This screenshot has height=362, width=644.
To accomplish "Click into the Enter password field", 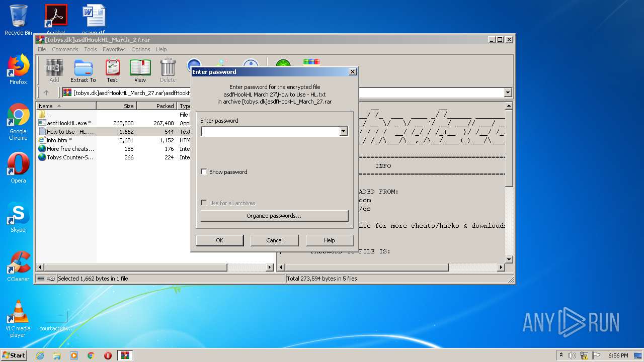I will 271,131.
